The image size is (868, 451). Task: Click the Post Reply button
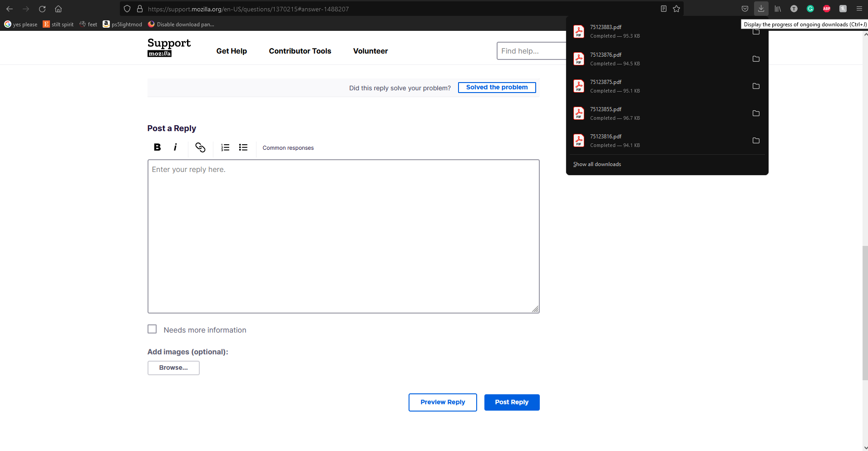click(512, 402)
